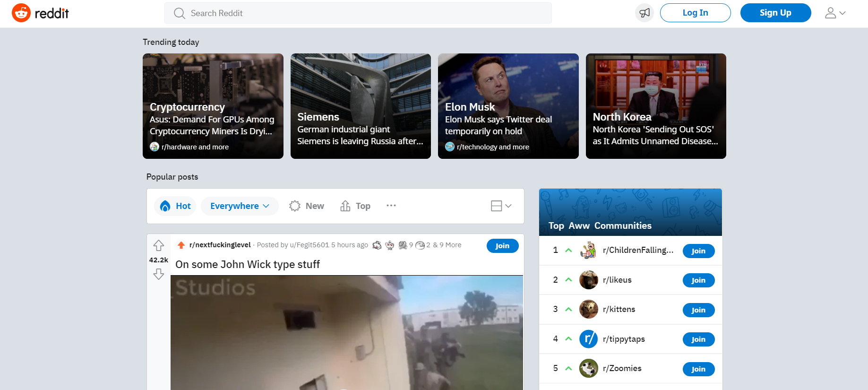Join r/nextfuckinglevel from the post

tap(502, 246)
